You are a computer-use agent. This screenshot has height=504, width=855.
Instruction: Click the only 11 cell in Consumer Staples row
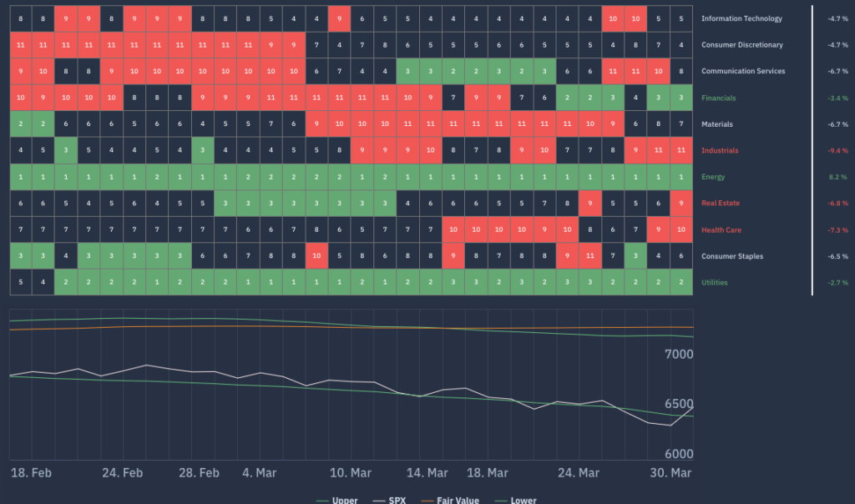click(590, 256)
